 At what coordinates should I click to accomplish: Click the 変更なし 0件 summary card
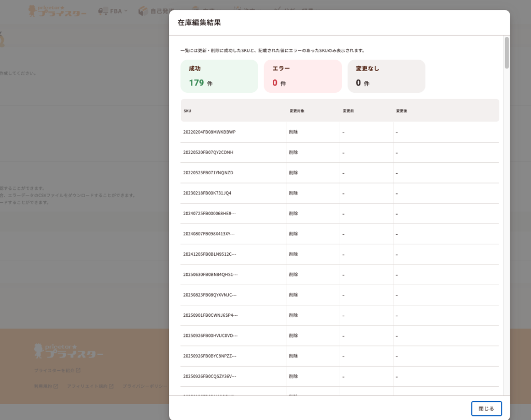tap(386, 76)
